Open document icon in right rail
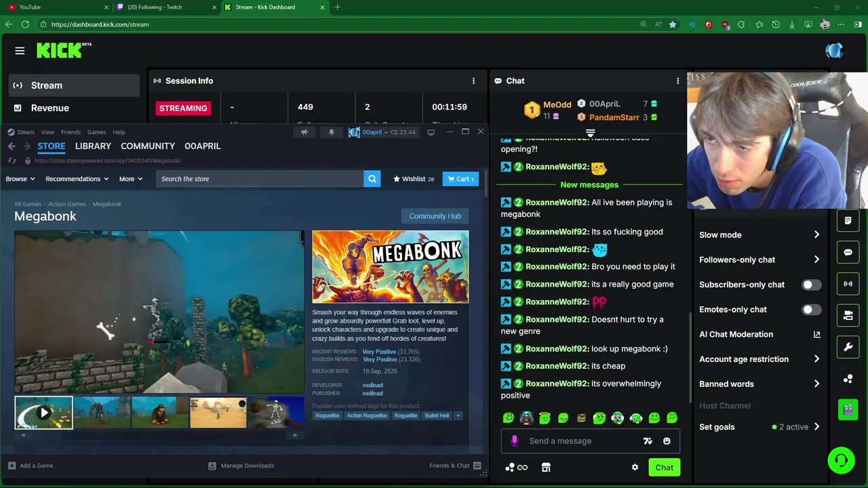 click(848, 221)
